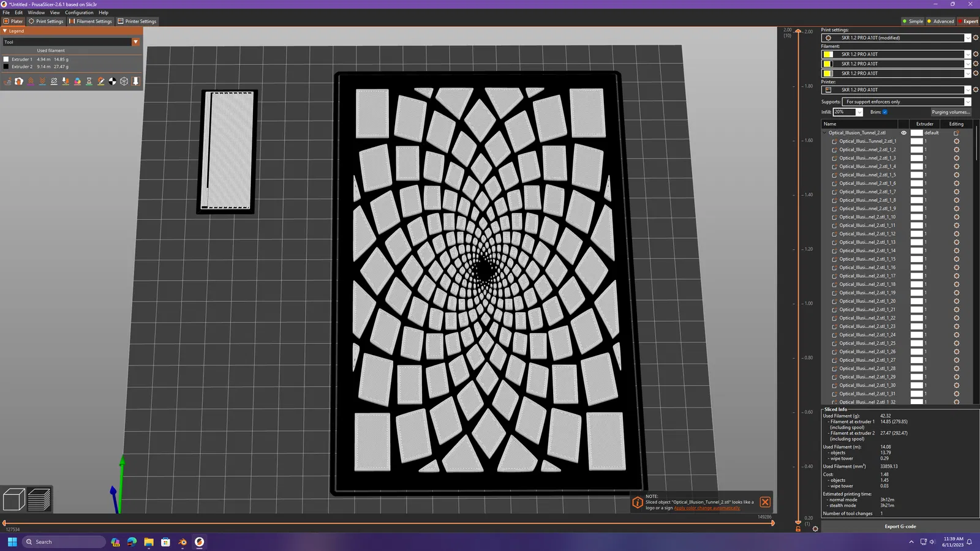Select Simple mode
The image size is (980, 551).
[x=913, y=21]
